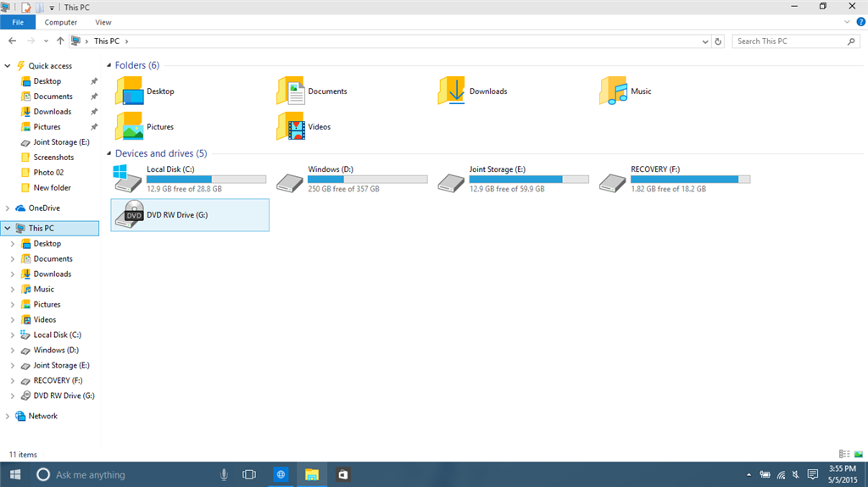Open the Windows Start button
868x487 pixels.
click(x=15, y=474)
